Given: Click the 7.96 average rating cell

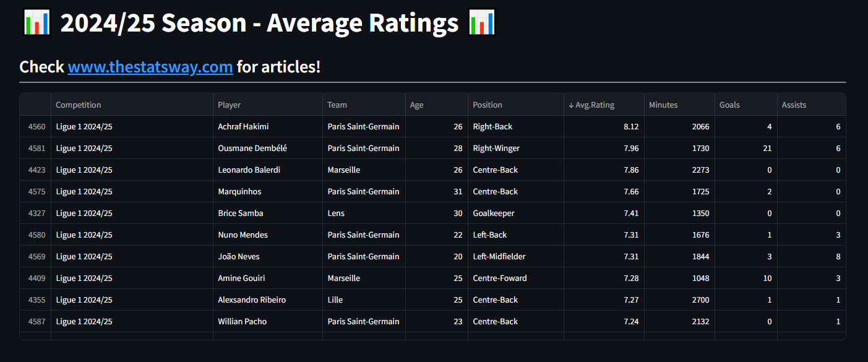Looking at the screenshot, I should coord(604,148).
